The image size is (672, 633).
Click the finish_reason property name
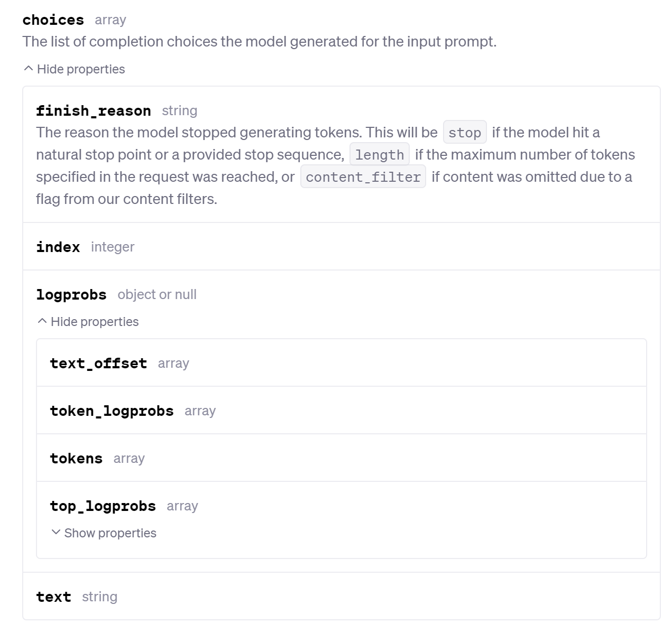[94, 111]
